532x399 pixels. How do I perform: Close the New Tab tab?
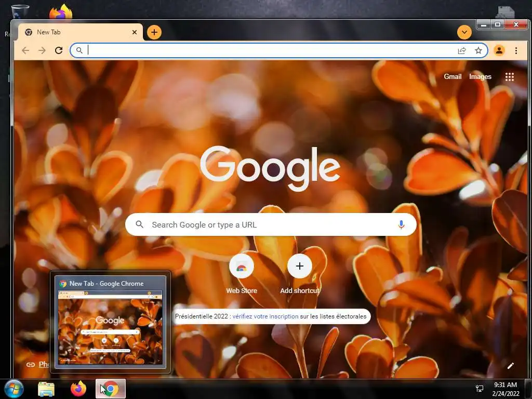(x=135, y=32)
